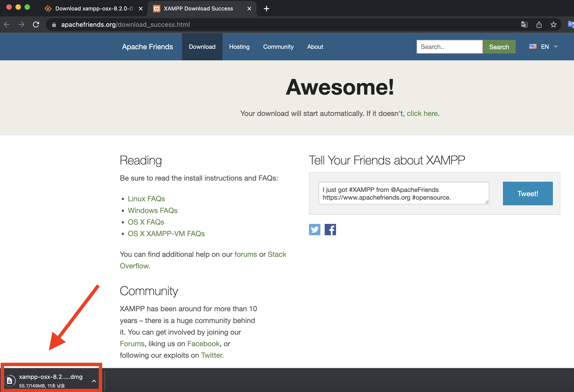Open the EN language dropdown
Image resolution: width=574 pixels, height=392 pixels.
[x=543, y=47]
